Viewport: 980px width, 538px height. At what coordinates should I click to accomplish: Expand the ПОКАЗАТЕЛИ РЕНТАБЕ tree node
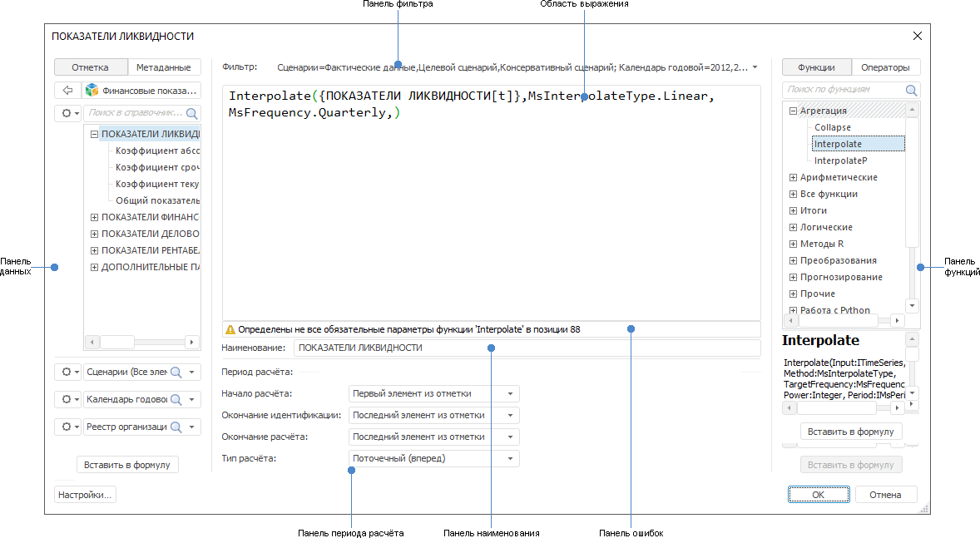[x=94, y=250]
